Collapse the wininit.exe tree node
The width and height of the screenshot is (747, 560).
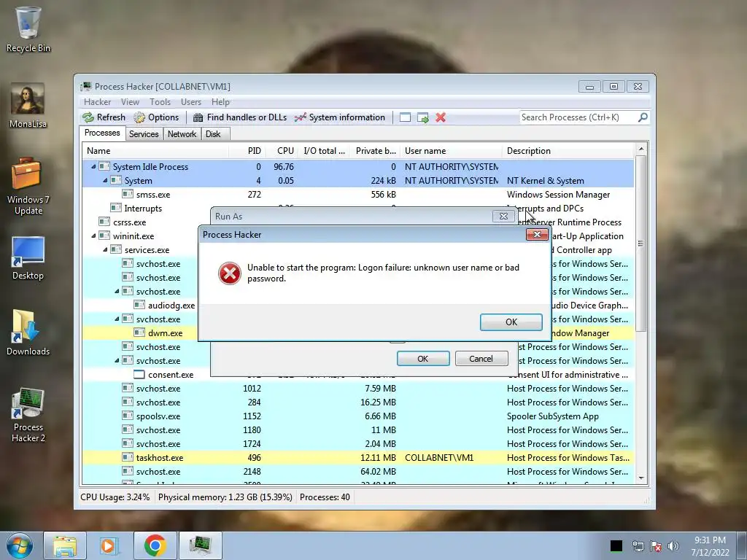coord(93,236)
